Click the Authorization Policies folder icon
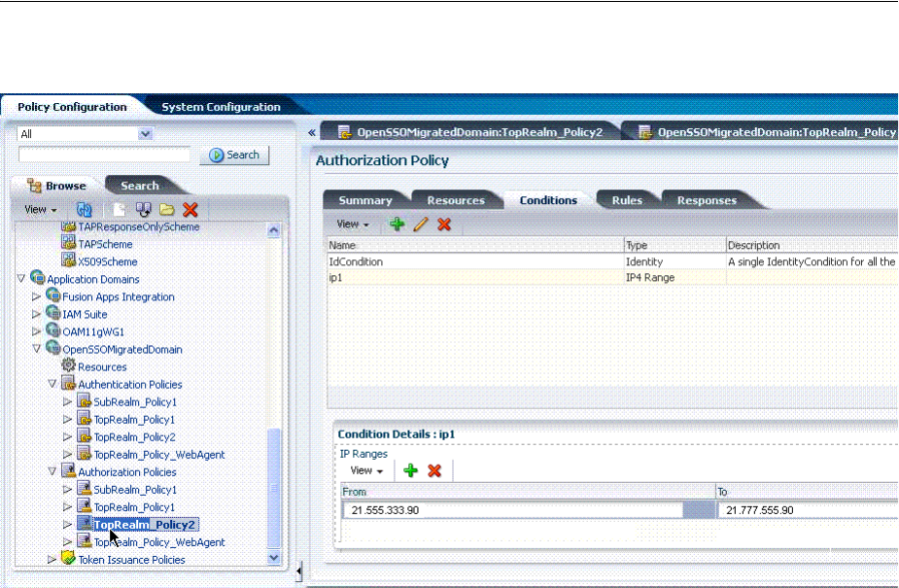The width and height of the screenshot is (899, 588). coord(68,471)
